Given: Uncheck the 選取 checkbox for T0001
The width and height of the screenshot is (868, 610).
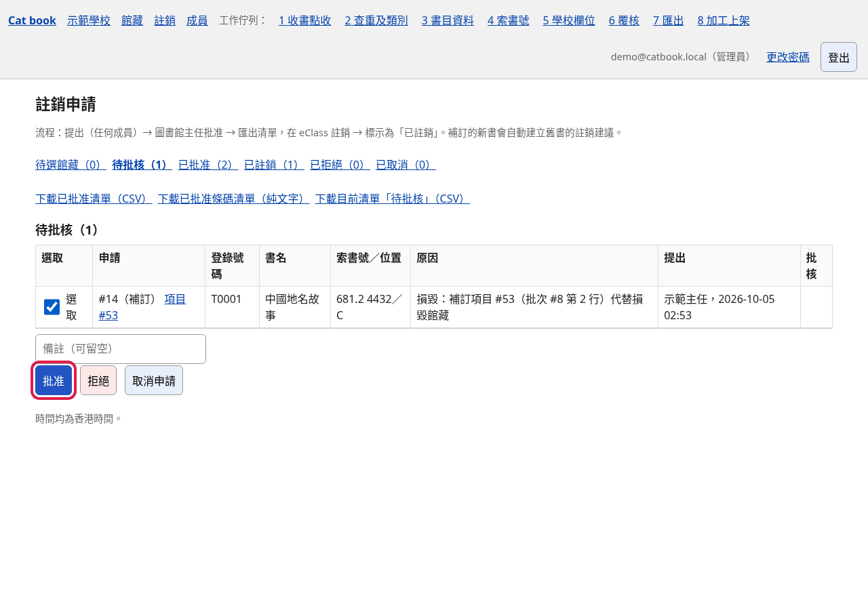Looking at the screenshot, I should point(52,307).
